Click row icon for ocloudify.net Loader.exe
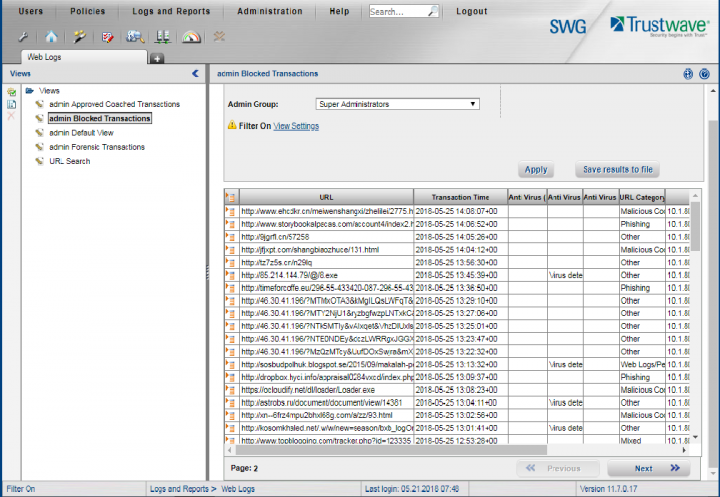 231,390
